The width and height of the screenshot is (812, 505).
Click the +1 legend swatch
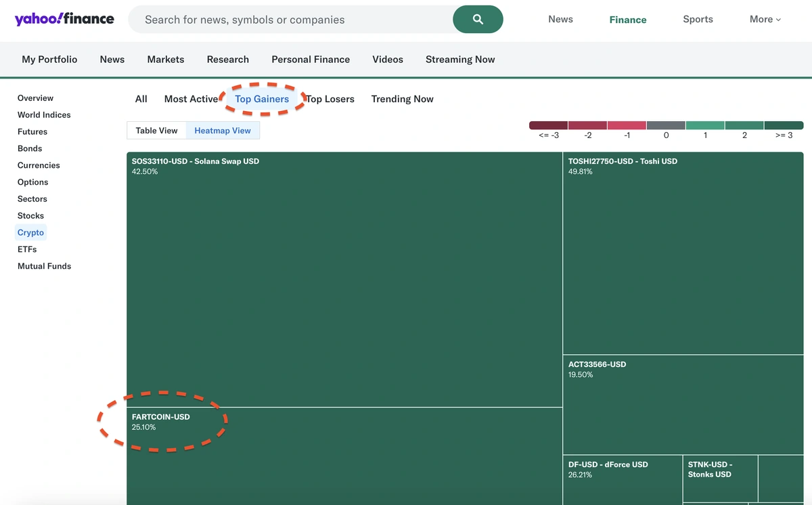point(705,125)
